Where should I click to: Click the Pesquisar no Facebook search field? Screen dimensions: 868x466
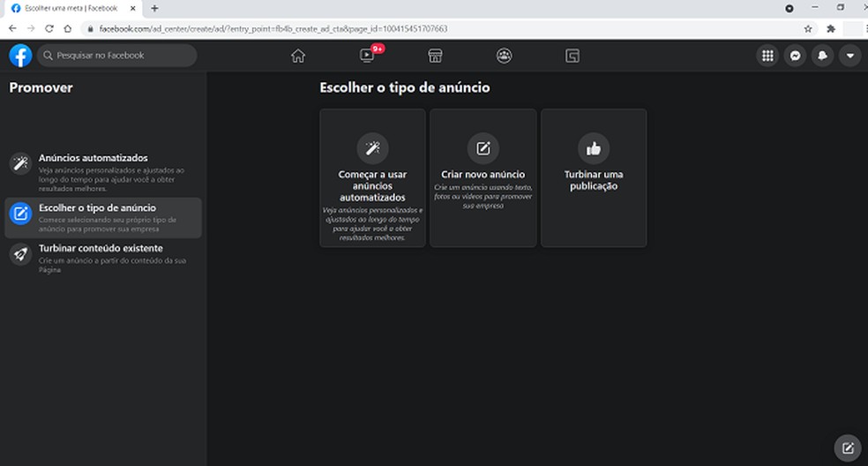[116, 56]
